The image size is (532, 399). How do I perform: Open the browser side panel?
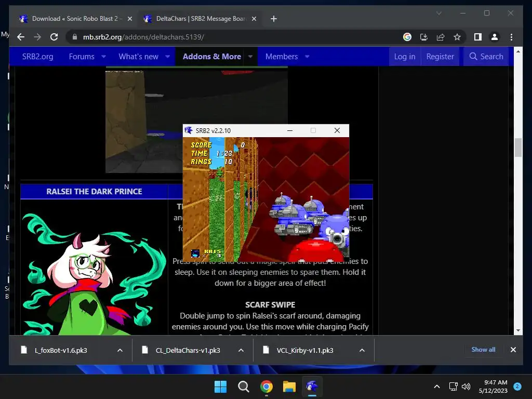pos(478,37)
